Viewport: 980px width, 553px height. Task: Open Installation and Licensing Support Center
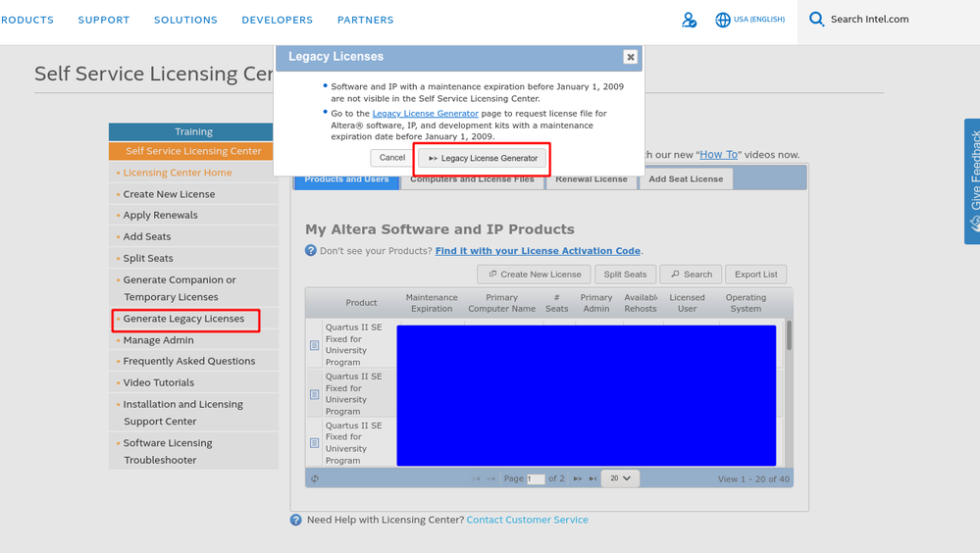[x=183, y=413]
